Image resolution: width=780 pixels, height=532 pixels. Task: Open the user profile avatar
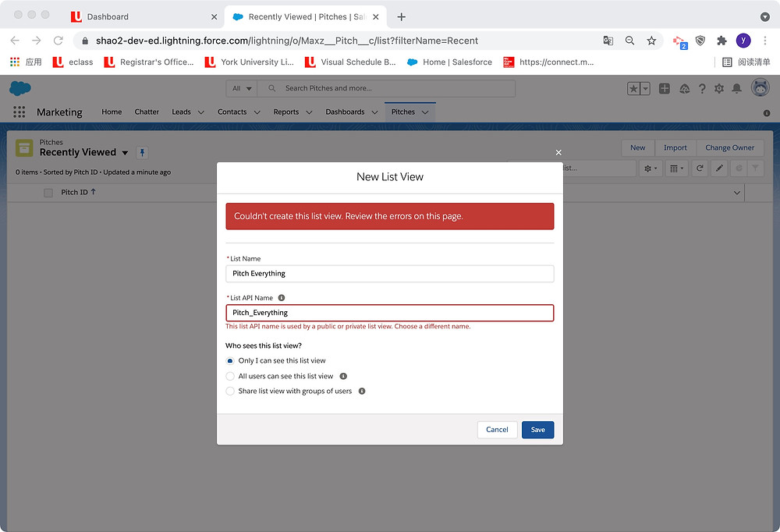coord(760,87)
